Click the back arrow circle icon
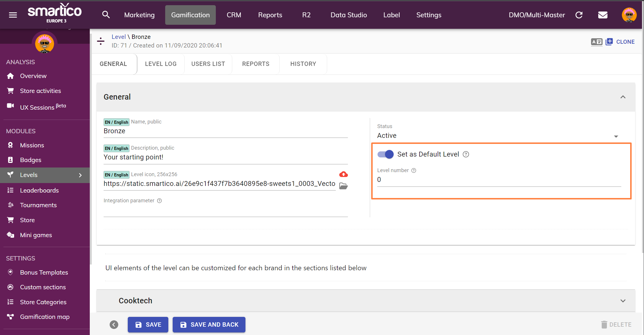The width and height of the screenshot is (644, 335). click(x=114, y=325)
